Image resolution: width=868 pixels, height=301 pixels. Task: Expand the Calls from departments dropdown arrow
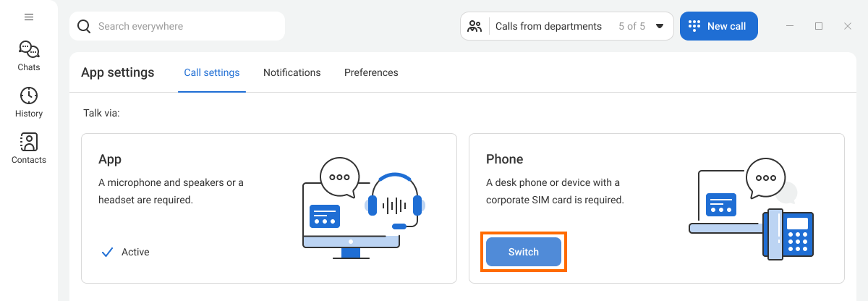click(660, 26)
